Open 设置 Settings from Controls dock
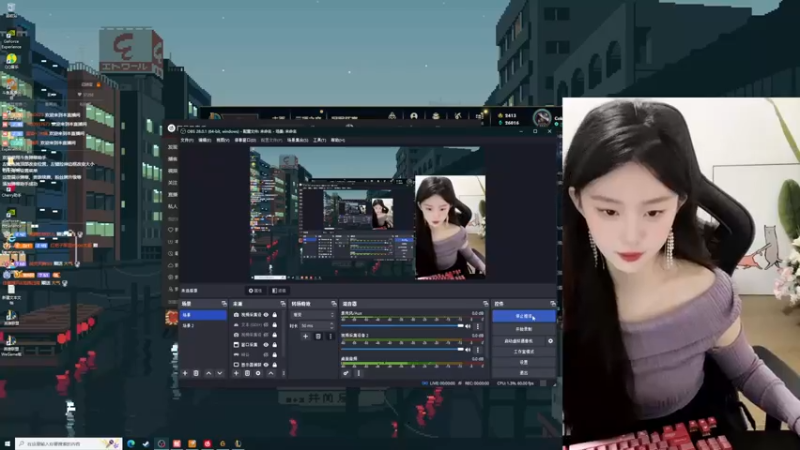This screenshot has height=450, width=800. 523,362
